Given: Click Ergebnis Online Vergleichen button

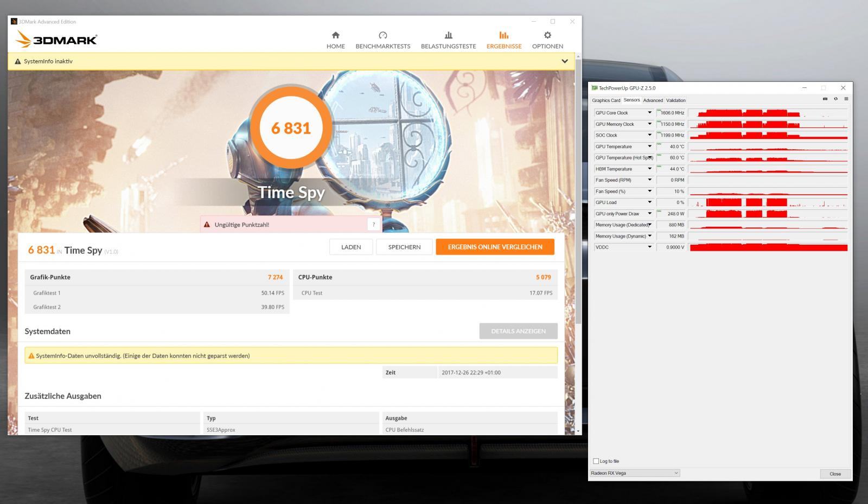Looking at the screenshot, I should (495, 247).
